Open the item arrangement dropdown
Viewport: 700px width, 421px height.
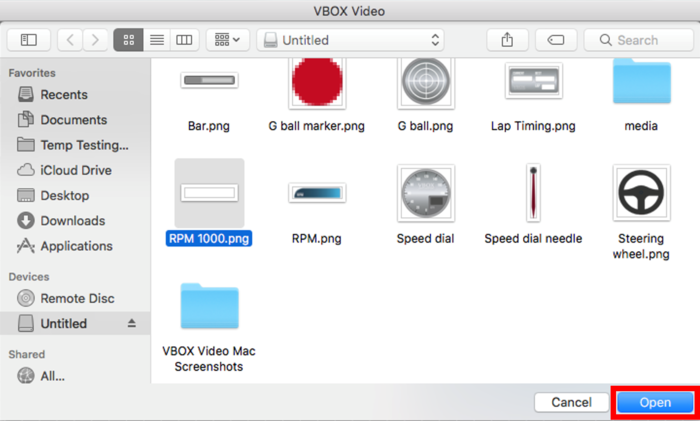coord(228,40)
